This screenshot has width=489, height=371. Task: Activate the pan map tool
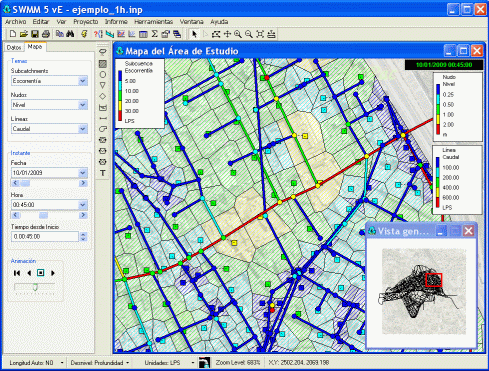click(227, 34)
